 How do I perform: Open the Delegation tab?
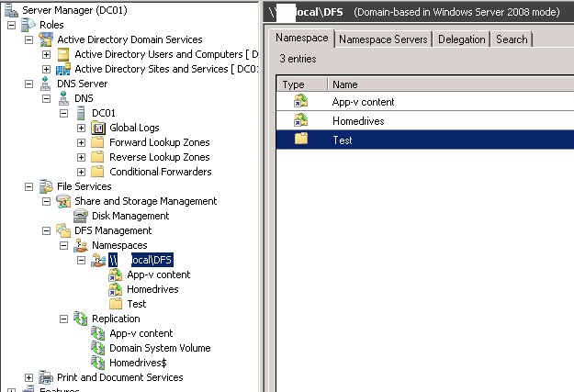[x=461, y=39]
